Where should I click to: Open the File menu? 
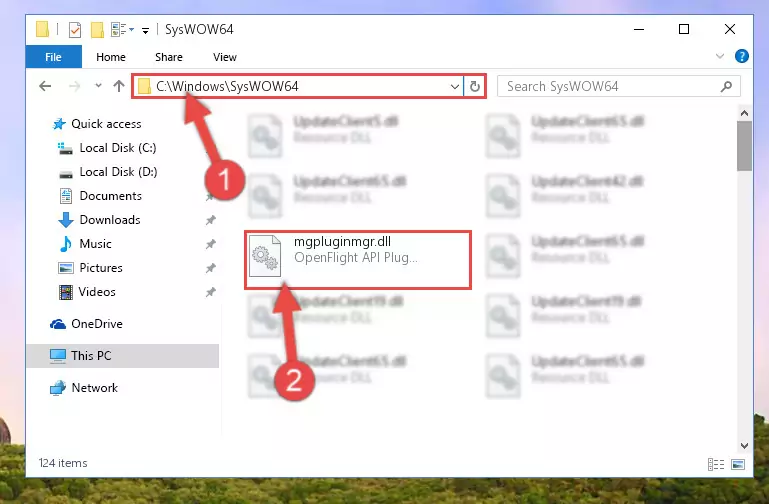pyautogui.click(x=53, y=57)
